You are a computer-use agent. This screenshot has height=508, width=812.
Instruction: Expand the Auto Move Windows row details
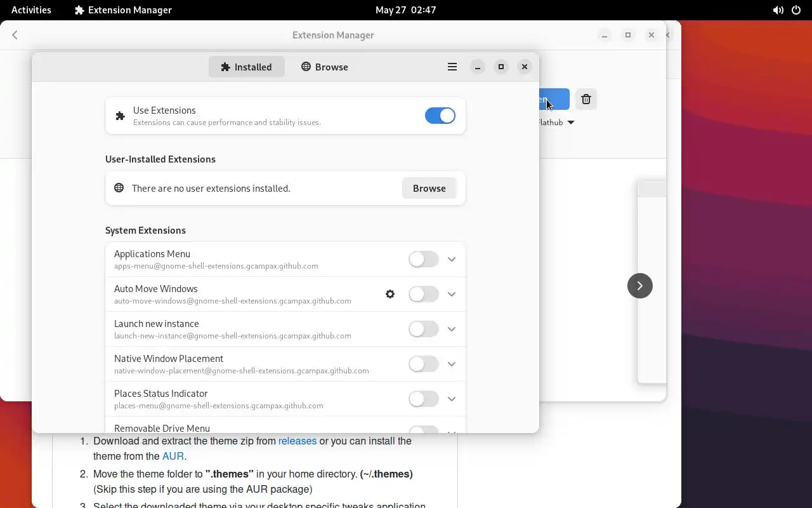click(452, 294)
